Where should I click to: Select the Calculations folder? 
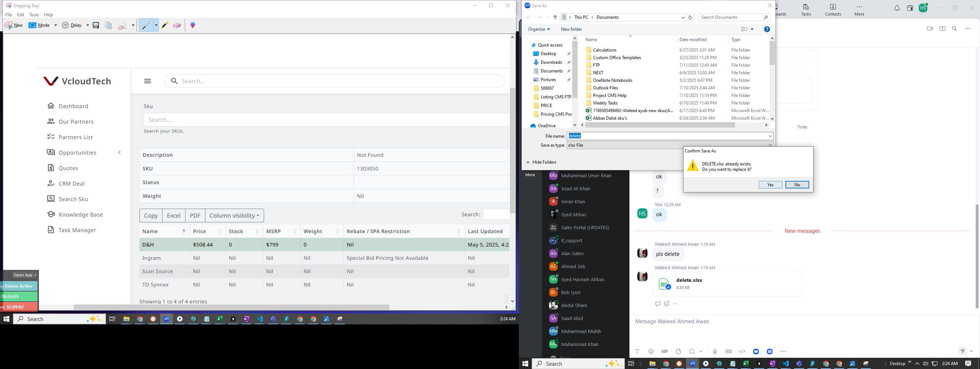605,50
